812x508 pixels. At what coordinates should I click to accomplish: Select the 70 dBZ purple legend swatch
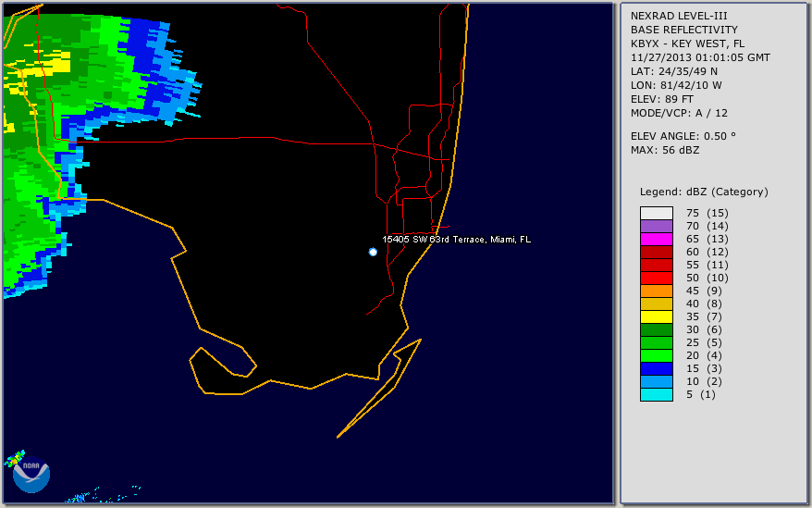pos(656,226)
